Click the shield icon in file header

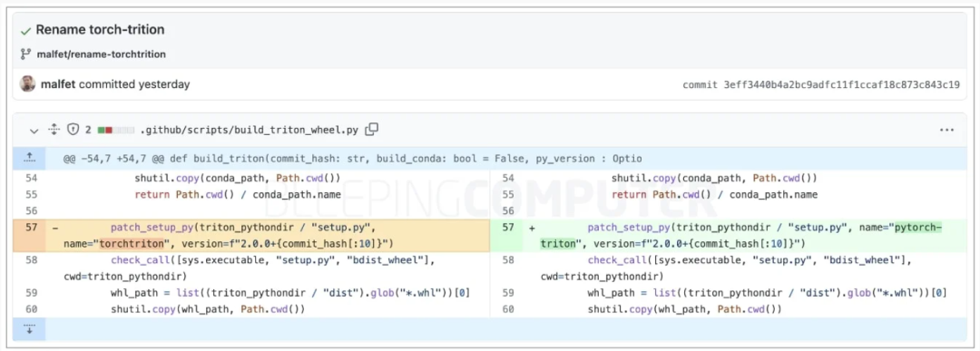[73, 130]
